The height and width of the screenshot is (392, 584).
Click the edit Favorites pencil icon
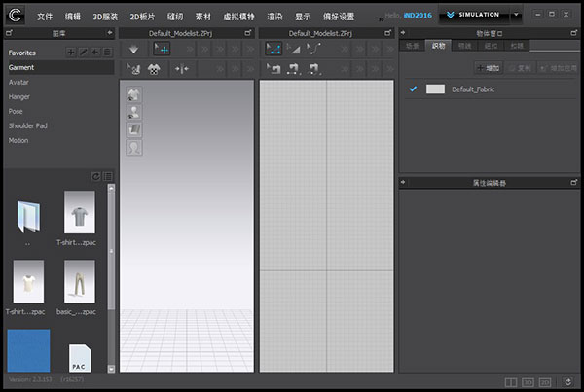pos(84,52)
